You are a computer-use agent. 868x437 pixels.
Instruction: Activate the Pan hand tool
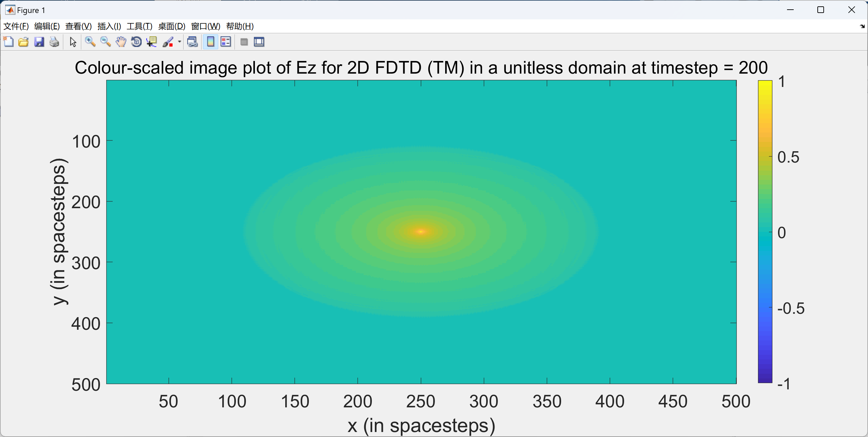[121, 42]
